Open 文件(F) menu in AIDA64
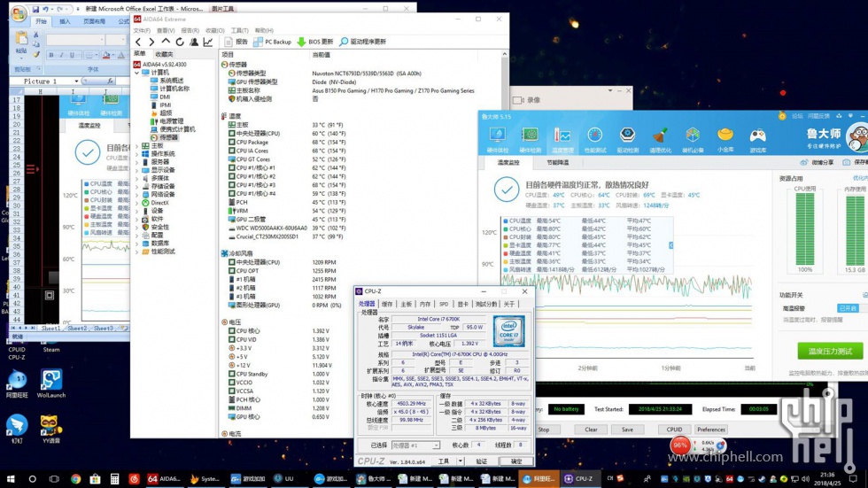The image size is (868, 488). coord(142,30)
